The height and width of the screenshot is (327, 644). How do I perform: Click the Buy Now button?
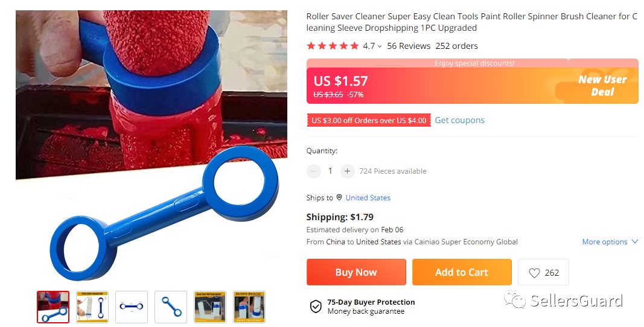coord(356,272)
